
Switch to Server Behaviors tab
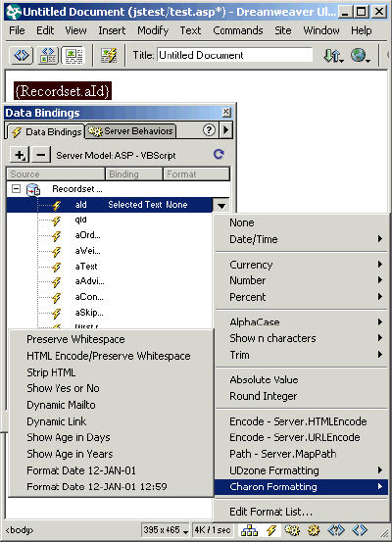point(130,131)
